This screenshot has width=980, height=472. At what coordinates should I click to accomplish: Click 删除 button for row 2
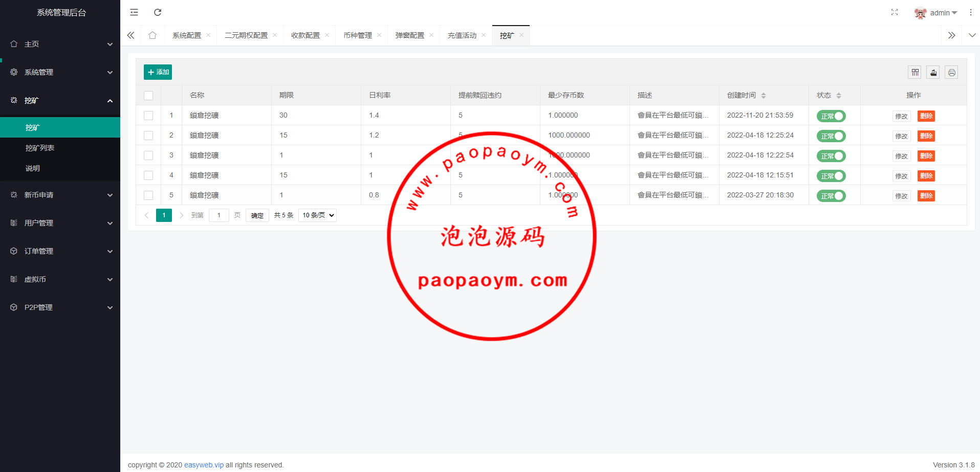(x=926, y=136)
